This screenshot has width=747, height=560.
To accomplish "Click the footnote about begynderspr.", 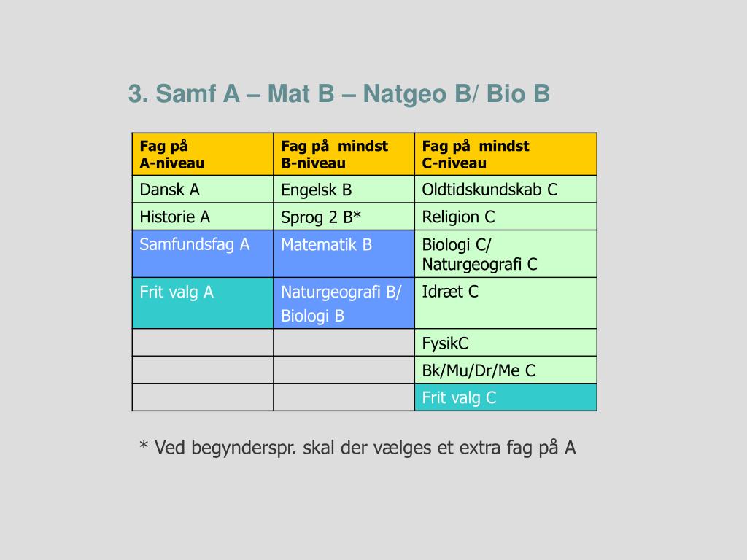I will pyautogui.click(x=357, y=448).
